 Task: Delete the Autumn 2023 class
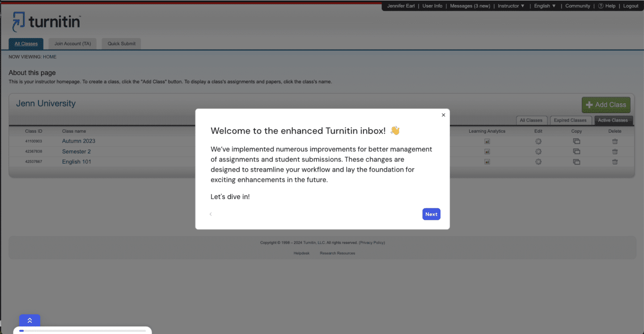coord(615,141)
